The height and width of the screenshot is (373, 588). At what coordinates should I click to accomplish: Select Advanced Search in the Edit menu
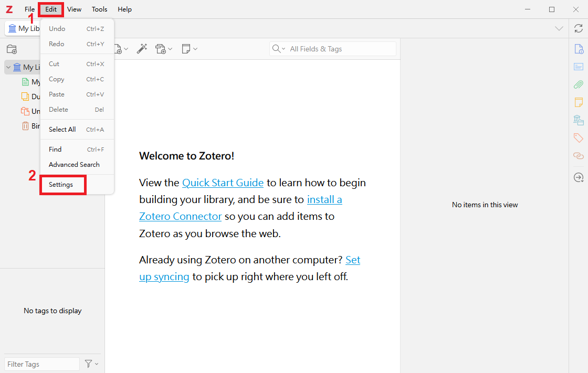coord(74,164)
